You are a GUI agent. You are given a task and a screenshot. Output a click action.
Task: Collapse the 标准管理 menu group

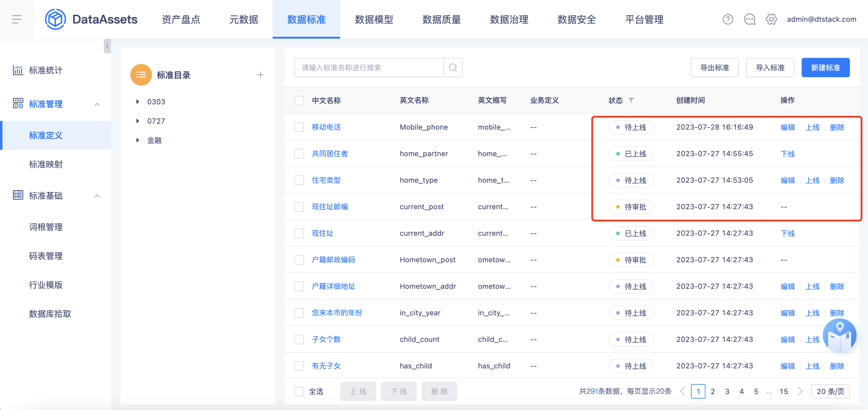tap(97, 104)
